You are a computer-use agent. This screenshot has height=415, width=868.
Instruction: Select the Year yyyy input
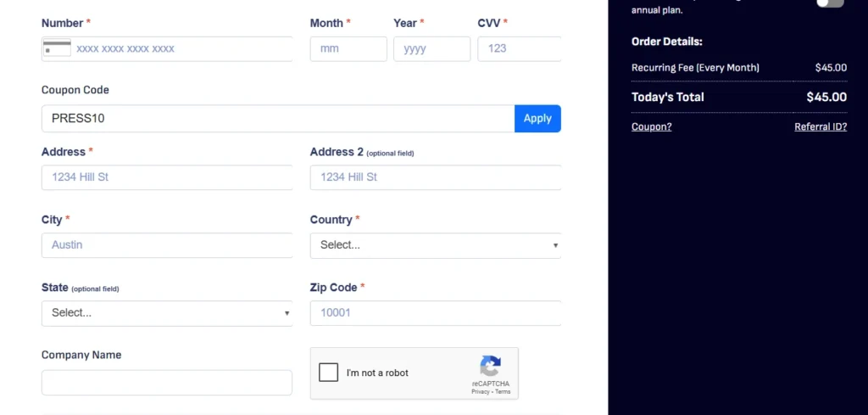coord(431,48)
